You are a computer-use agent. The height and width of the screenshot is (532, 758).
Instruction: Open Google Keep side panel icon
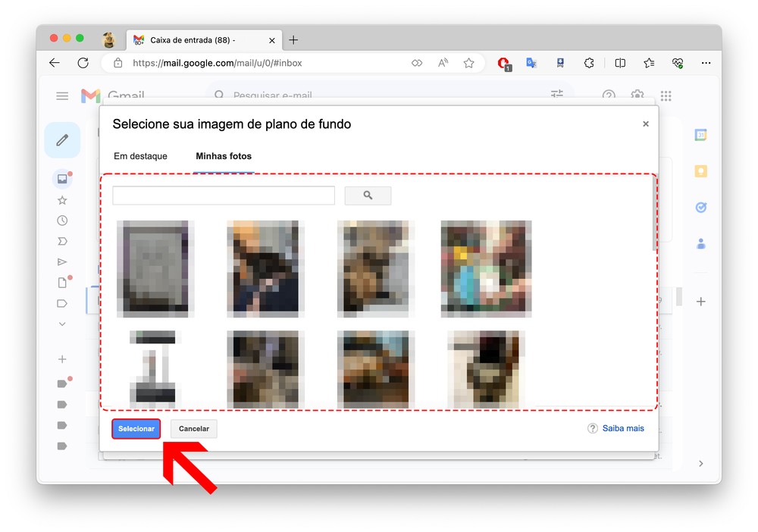pyautogui.click(x=701, y=171)
